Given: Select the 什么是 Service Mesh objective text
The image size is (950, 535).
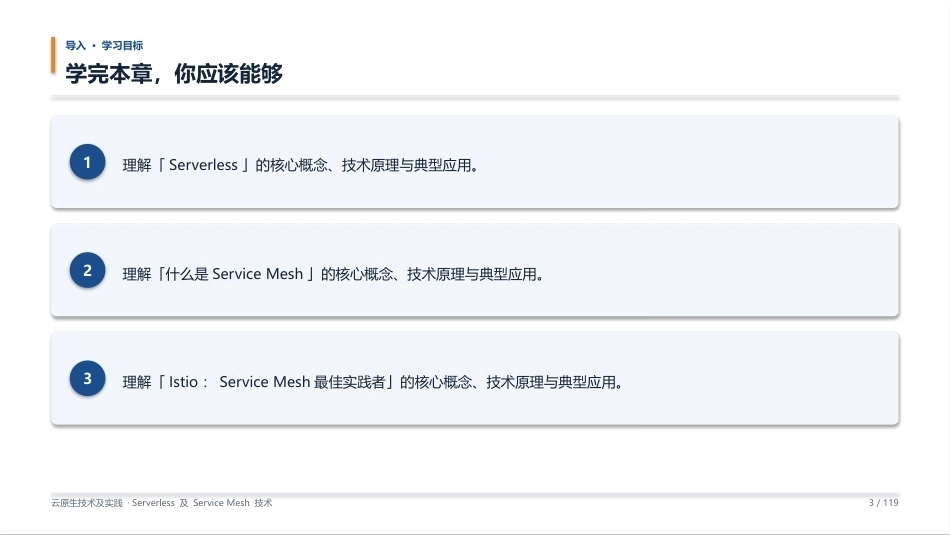Looking at the screenshot, I should (x=333, y=274).
